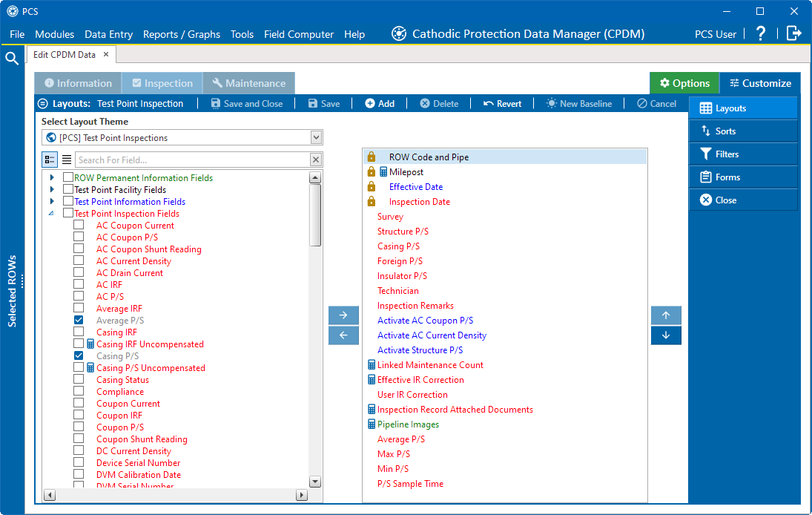The height and width of the screenshot is (515, 812).
Task: Check the Casing IRF checkbox
Action: click(79, 332)
